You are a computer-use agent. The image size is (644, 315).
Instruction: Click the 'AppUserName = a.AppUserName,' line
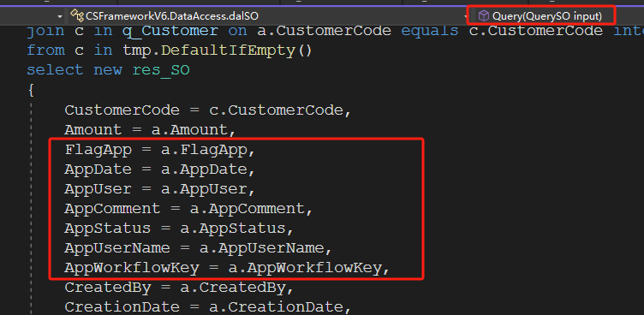tap(198, 248)
